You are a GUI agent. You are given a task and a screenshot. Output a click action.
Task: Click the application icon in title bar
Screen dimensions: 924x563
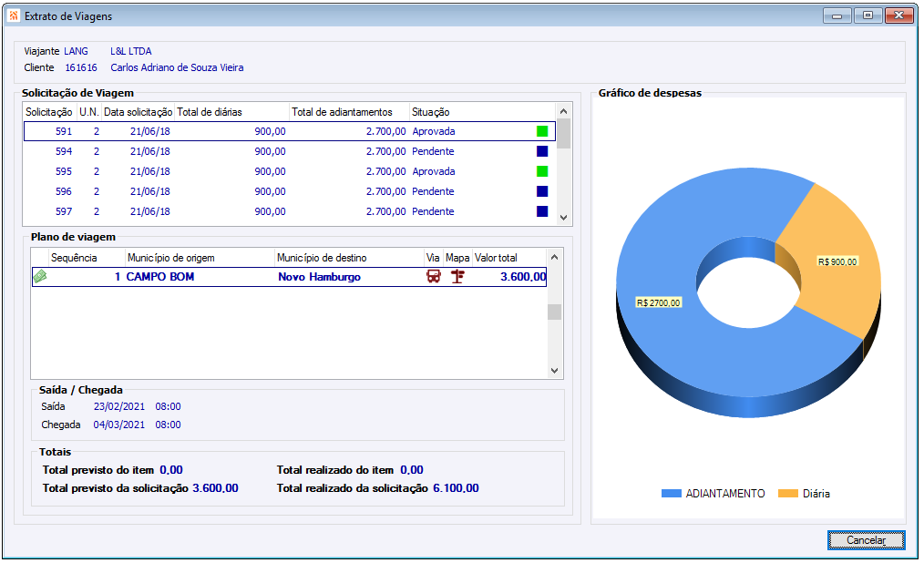coord(13,16)
